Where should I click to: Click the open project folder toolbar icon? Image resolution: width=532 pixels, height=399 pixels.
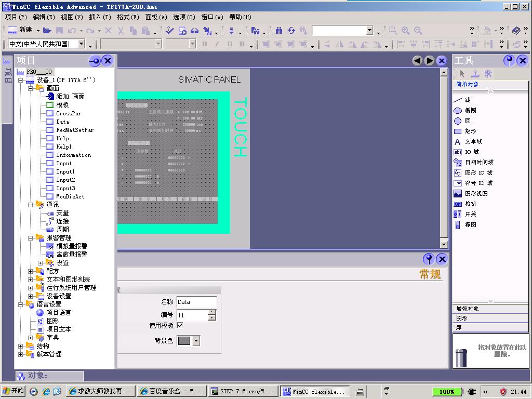point(47,31)
